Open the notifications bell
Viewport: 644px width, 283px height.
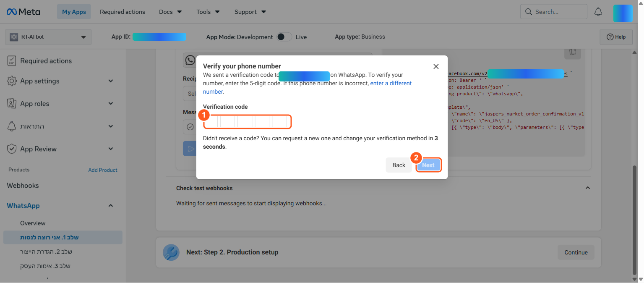(598, 12)
